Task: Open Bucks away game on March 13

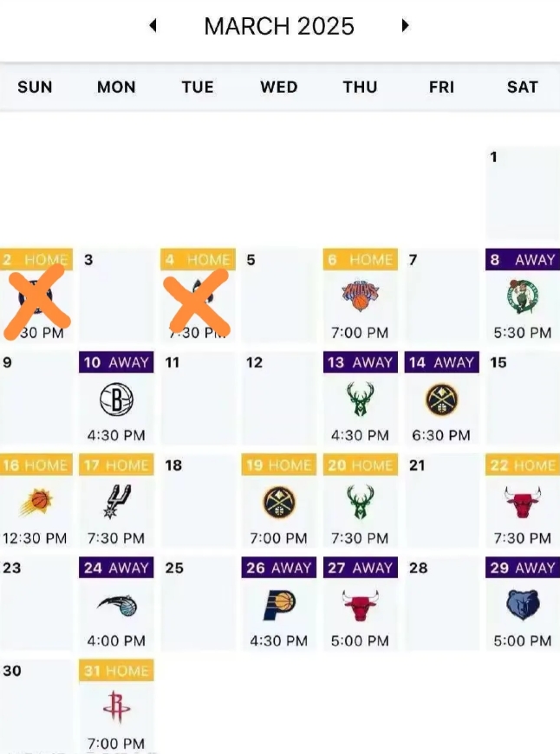Action: pos(361,398)
